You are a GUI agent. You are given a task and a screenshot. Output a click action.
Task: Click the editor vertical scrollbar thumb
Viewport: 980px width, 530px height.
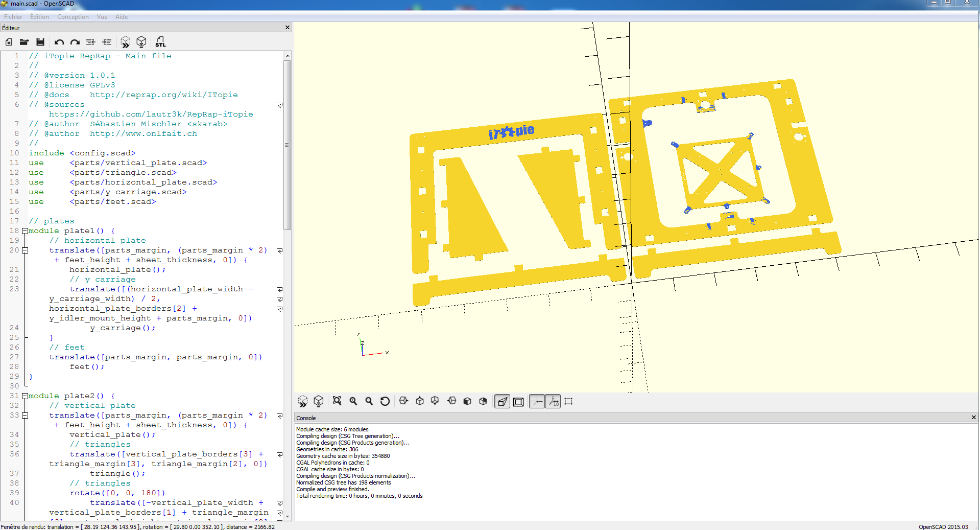point(288,145)
